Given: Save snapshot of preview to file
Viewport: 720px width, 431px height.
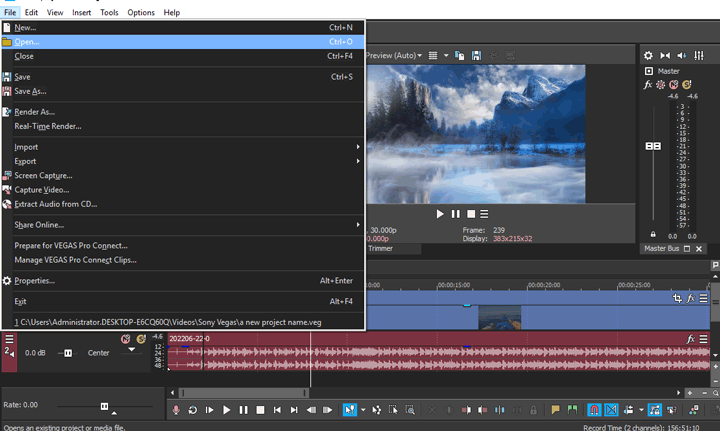Looking at the screenshot, I should point(477,55).
